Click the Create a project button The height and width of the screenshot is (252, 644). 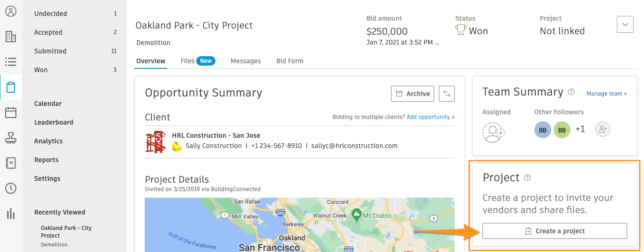555,231
